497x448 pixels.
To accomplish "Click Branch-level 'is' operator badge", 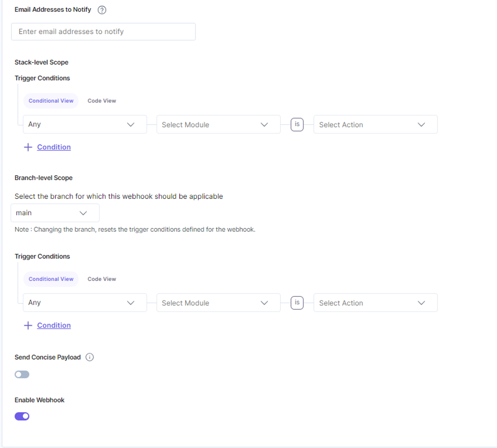I will pos(297,303).
